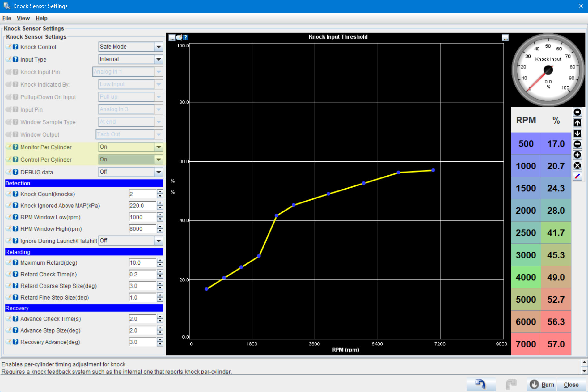The image size is (588, 392).
Task: Click the multiply (X) table tool icon
Action: tap(577, 165)
